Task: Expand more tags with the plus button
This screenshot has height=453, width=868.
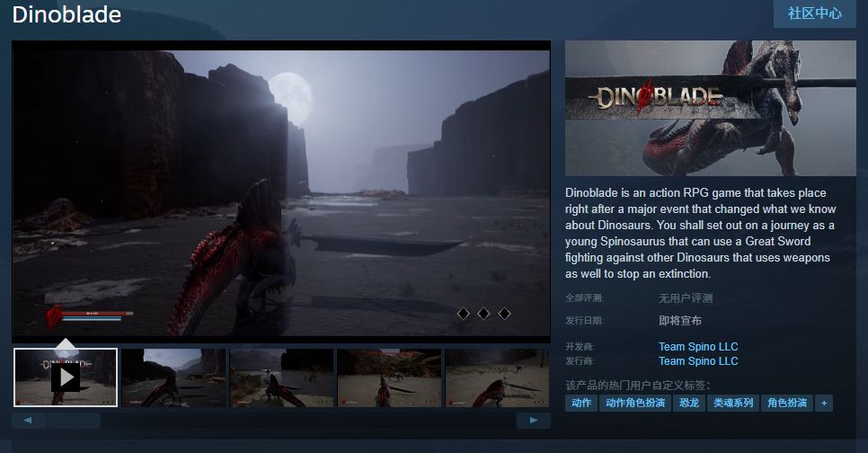Action: pos(823,403)
